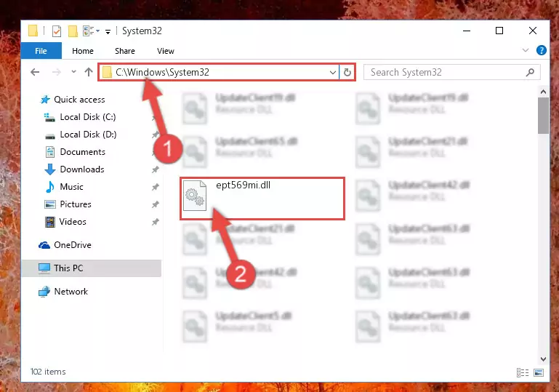Click the title bar folder icon
559x392 pixels.
(x=33, y=31)
